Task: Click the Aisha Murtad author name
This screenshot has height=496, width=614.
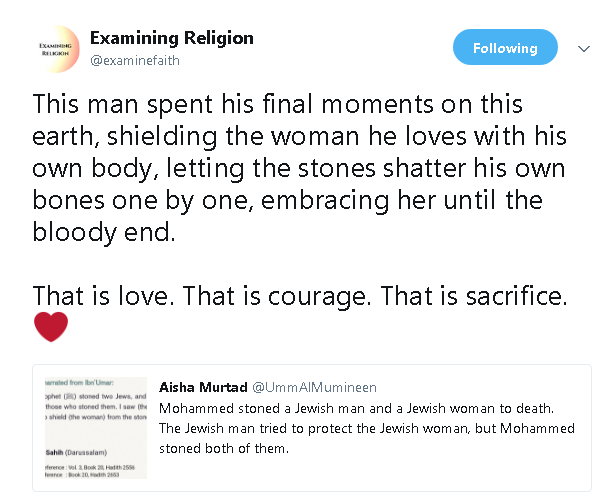Action: click(x=204, y=386)
